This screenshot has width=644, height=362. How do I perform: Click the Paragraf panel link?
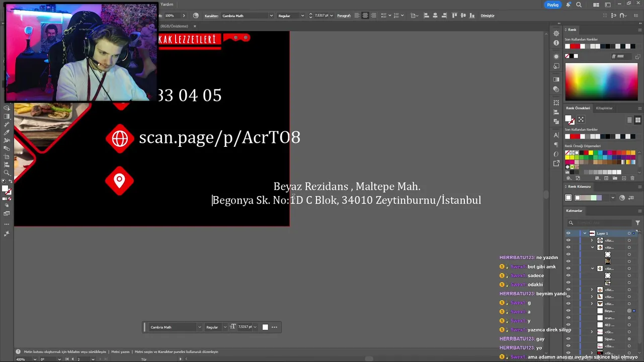point(344,16)
